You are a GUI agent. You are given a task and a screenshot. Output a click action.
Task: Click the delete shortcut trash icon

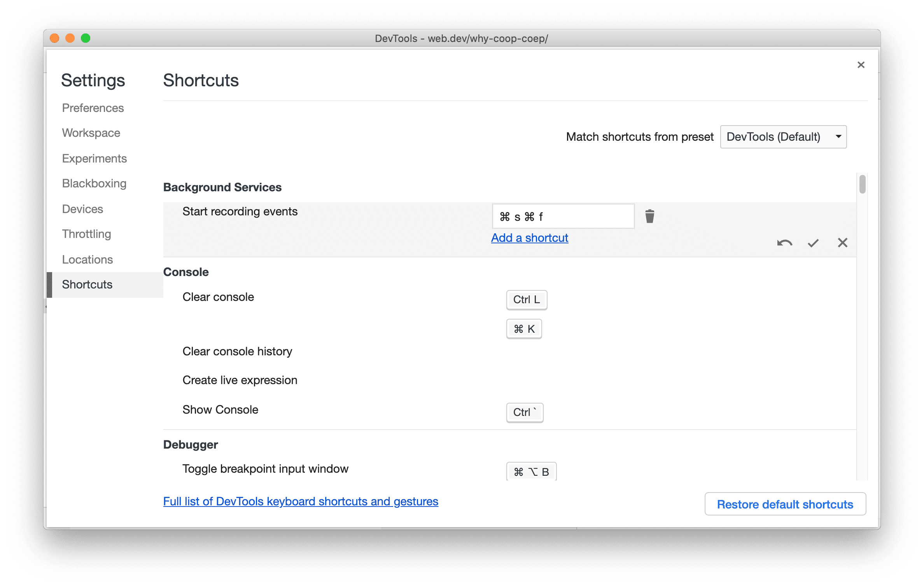(x=649, y=216)
